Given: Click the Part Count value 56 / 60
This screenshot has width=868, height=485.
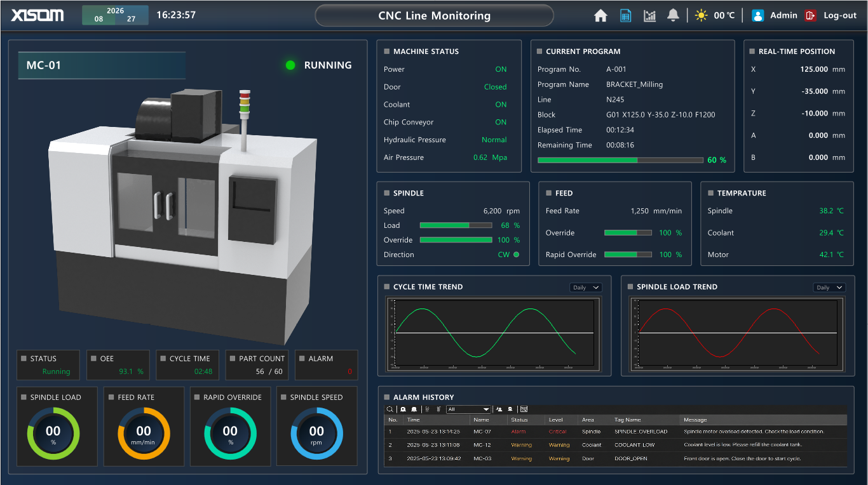Looking at the screenshot, I should pos(269,371).
